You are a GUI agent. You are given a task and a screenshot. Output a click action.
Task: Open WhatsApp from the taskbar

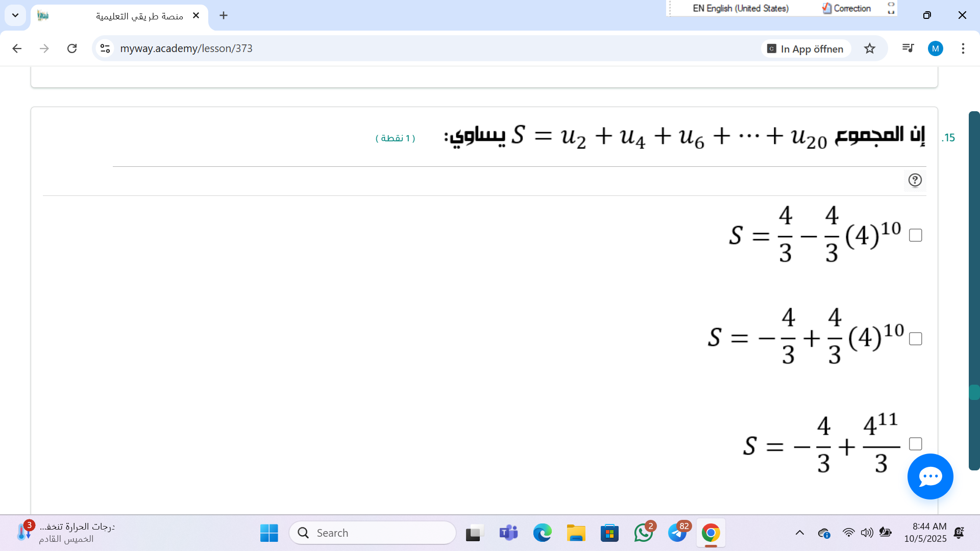pos(644,533)
